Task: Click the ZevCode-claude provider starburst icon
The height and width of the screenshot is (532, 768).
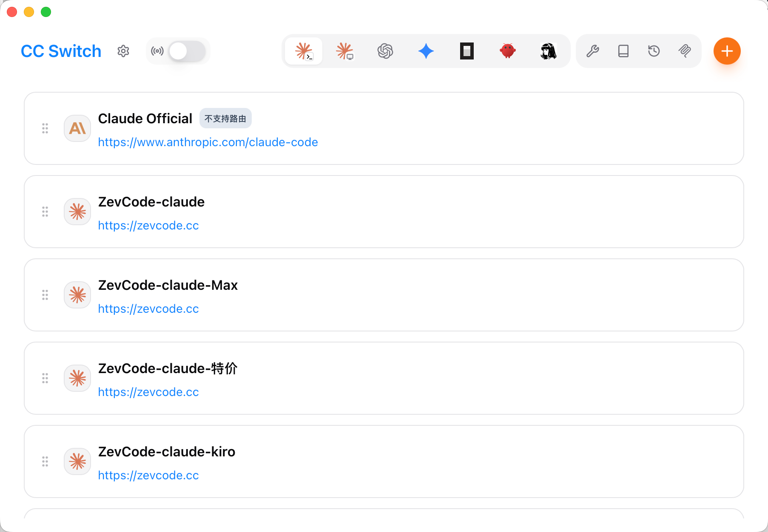Action: tap(77, 212)
